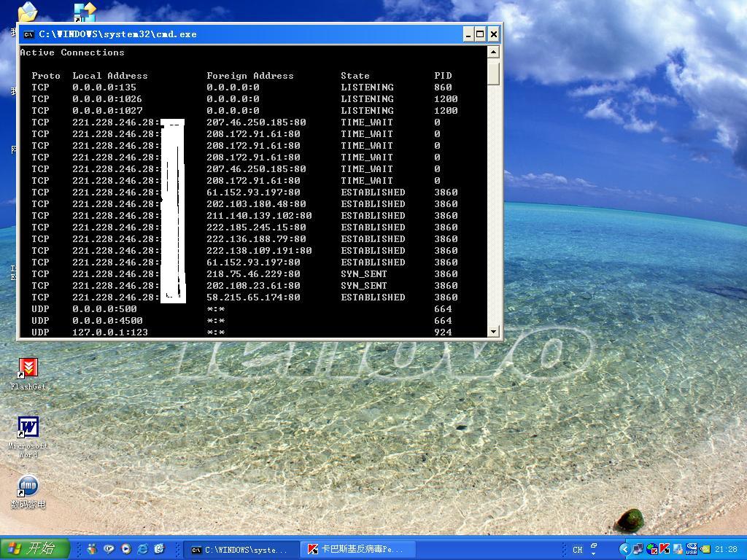Click the cmd window scroll-down arrow
747x560 pixels.
tap(493, 331)
